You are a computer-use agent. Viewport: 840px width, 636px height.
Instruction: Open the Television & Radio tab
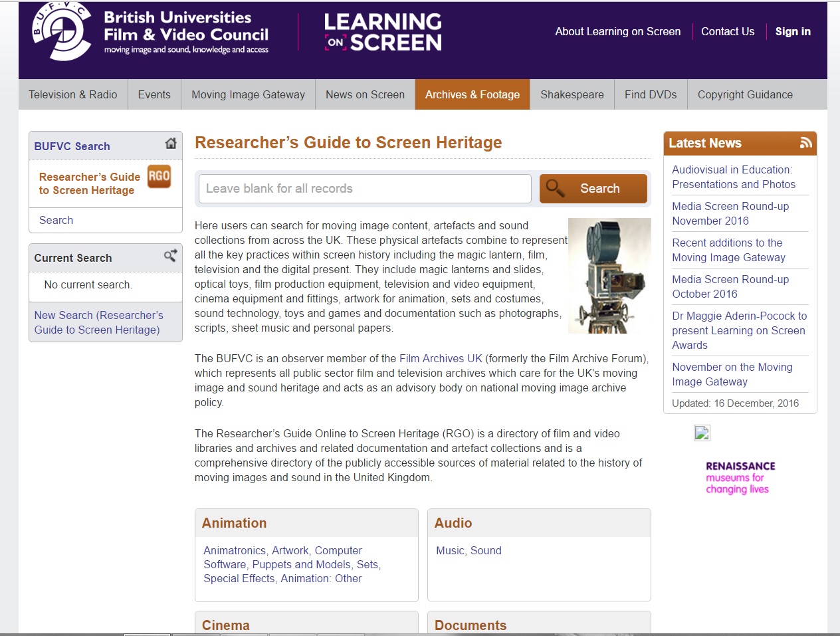click(73, 94)
